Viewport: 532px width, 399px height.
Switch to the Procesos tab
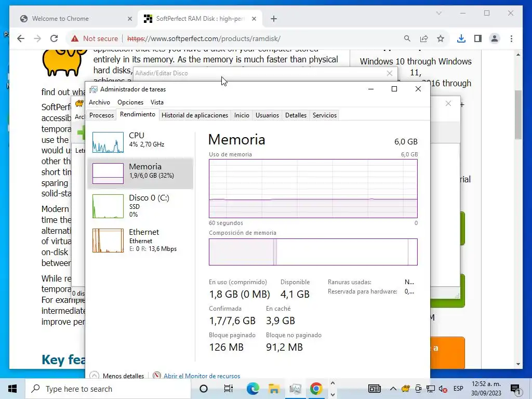(101, 115)
